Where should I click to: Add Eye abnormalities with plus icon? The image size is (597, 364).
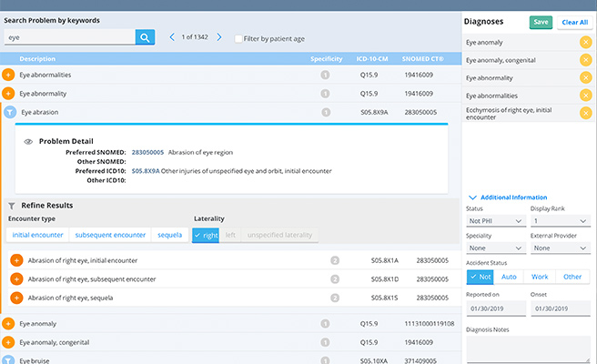(x=8, y=75)
